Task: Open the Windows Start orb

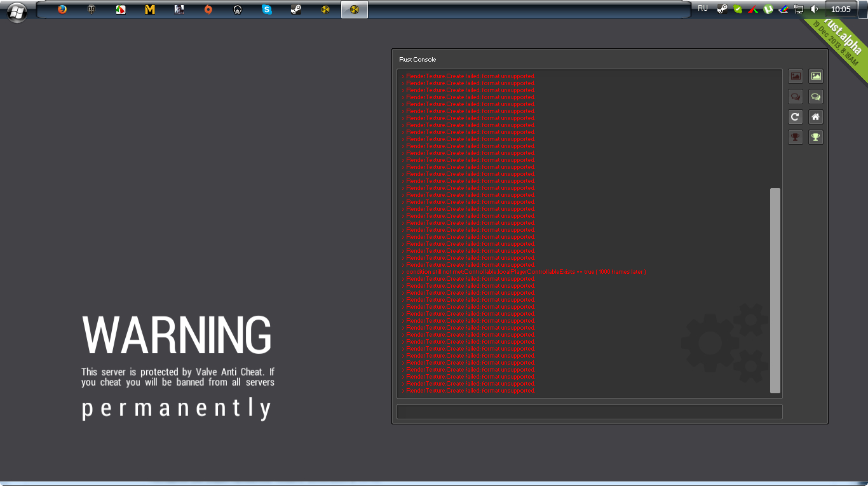Action: 17,11
